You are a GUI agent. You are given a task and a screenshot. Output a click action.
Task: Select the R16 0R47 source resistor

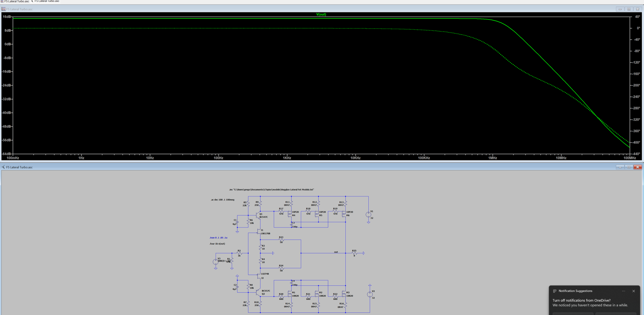(346, 305)
